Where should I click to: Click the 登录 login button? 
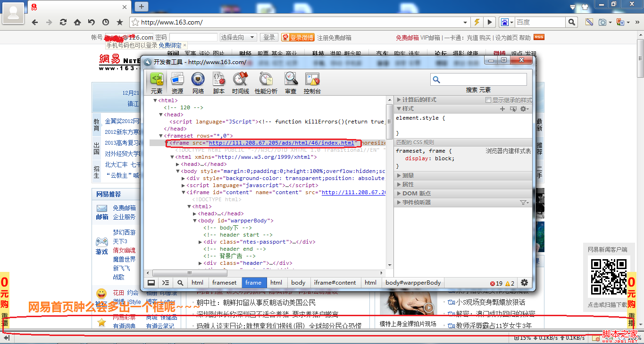pos(269,37)
